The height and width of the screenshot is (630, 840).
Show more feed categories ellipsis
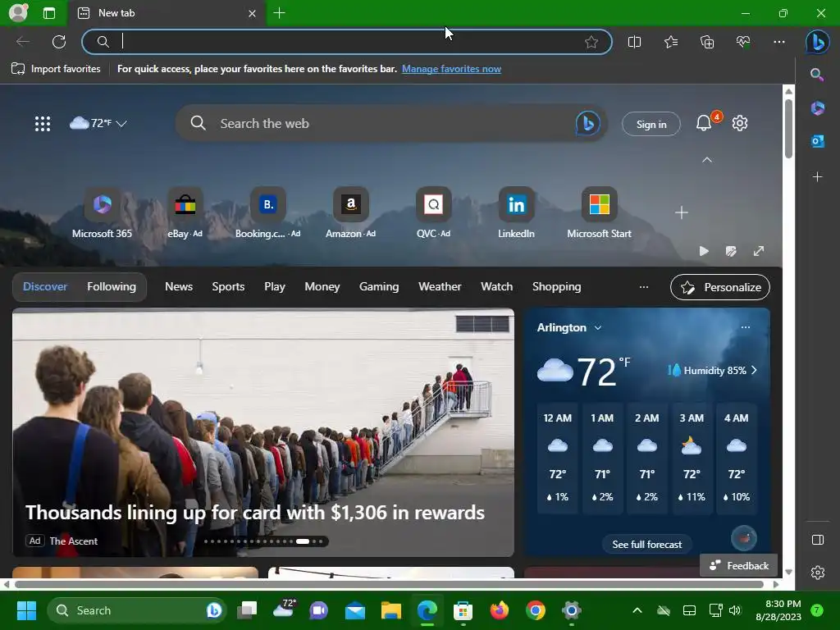coord(644,287)
